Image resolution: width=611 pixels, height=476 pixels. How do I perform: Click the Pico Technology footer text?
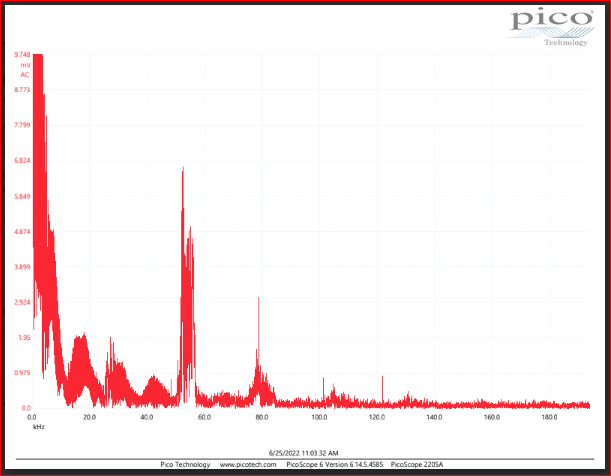tap(185, 465)
